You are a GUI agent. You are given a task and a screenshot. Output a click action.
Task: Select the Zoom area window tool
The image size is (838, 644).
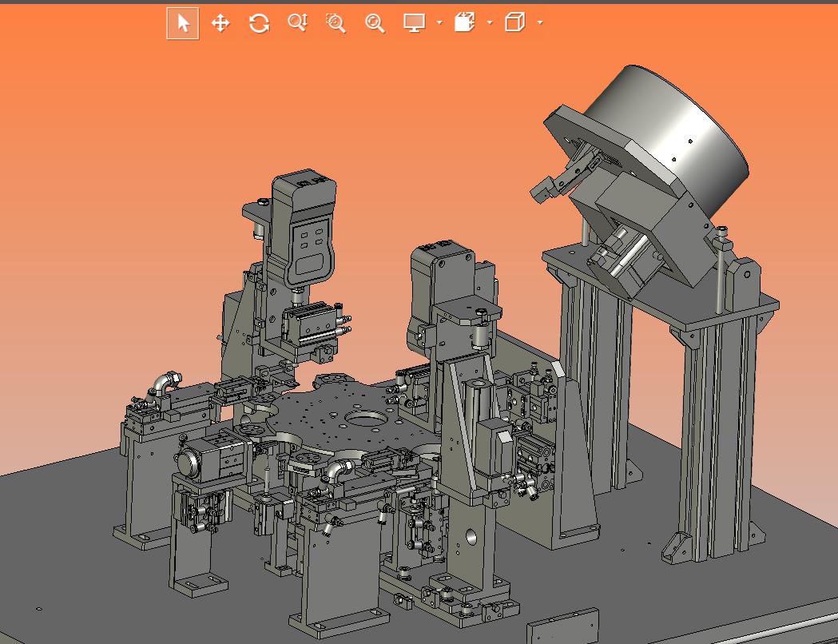click(336, 23)
